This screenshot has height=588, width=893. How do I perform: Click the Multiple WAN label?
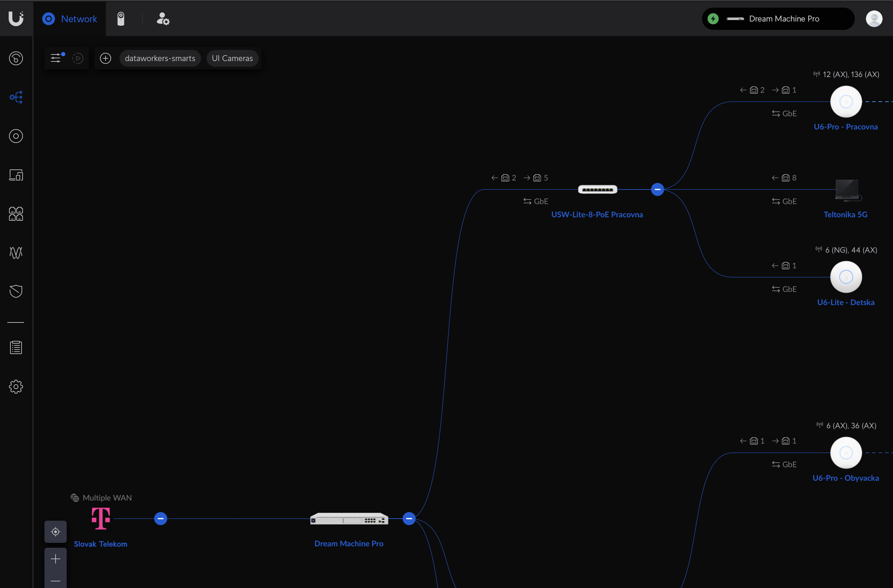[107, 498]
